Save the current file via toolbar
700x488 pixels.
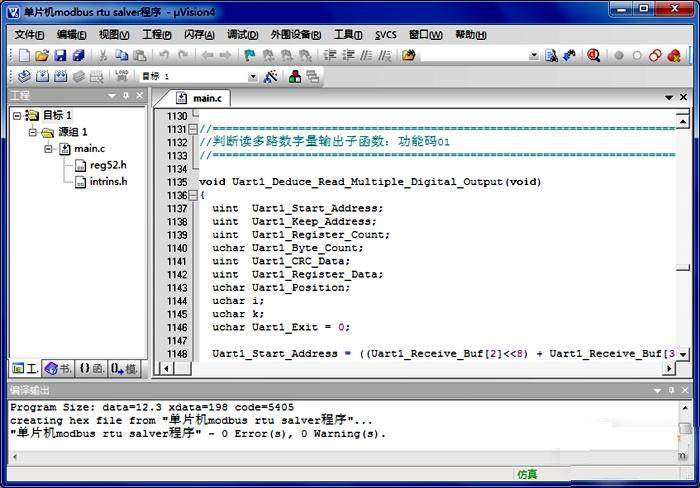(59, 56)
